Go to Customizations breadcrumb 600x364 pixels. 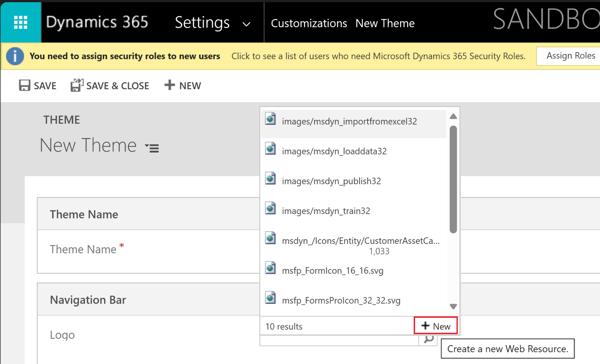pos(309,23)
